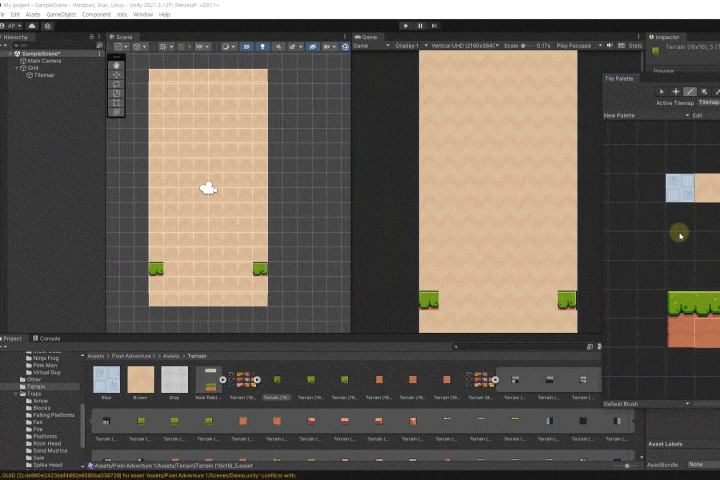Viewport: 720px width, 480px height.
Task: Open Play Focused dropdown
Action: coord(579,46)
